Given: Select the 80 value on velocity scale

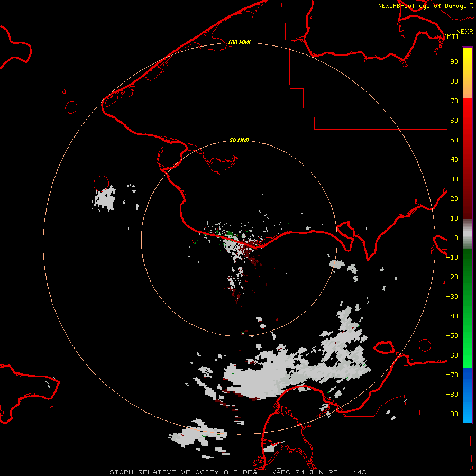Looking at the screenshot, I should (x=454, y=81).
